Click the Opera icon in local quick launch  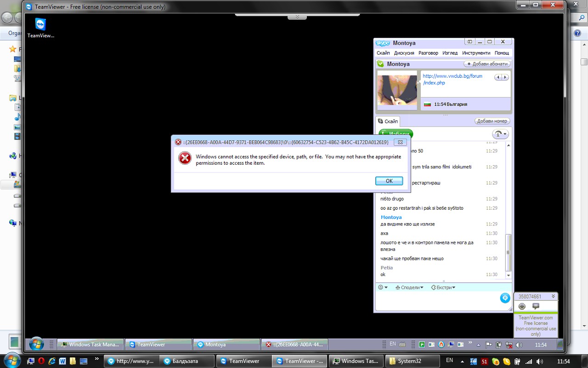(x=41, y=361)
